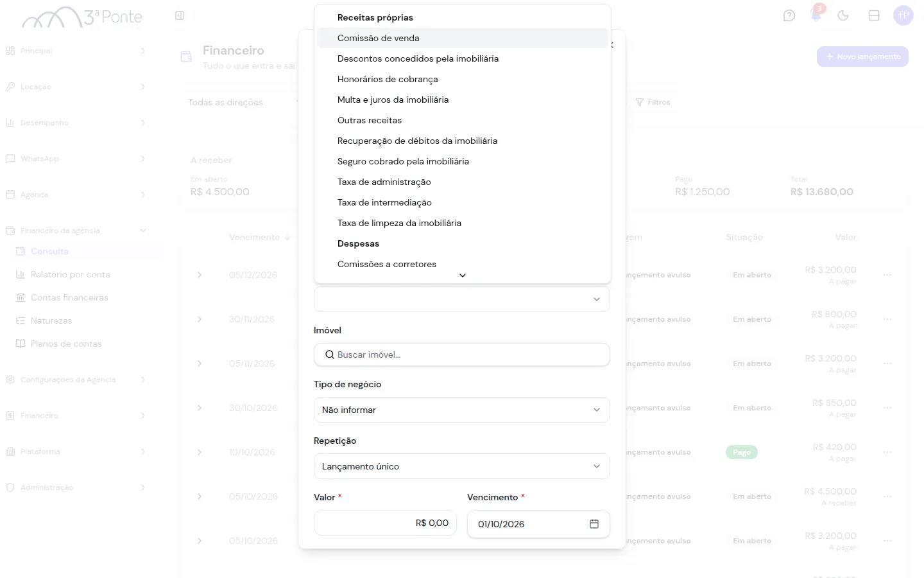Click 'Novo lançamento' button

[862, 57]
